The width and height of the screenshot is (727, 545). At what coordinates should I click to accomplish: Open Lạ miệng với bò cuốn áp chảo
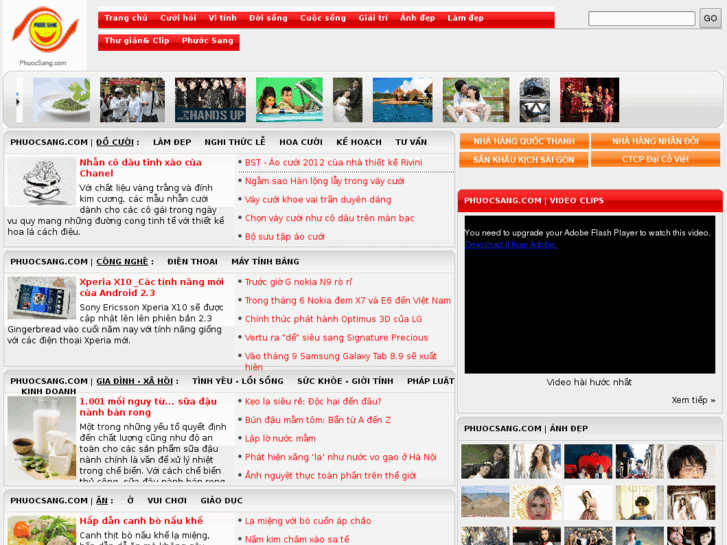pos(308,521)
